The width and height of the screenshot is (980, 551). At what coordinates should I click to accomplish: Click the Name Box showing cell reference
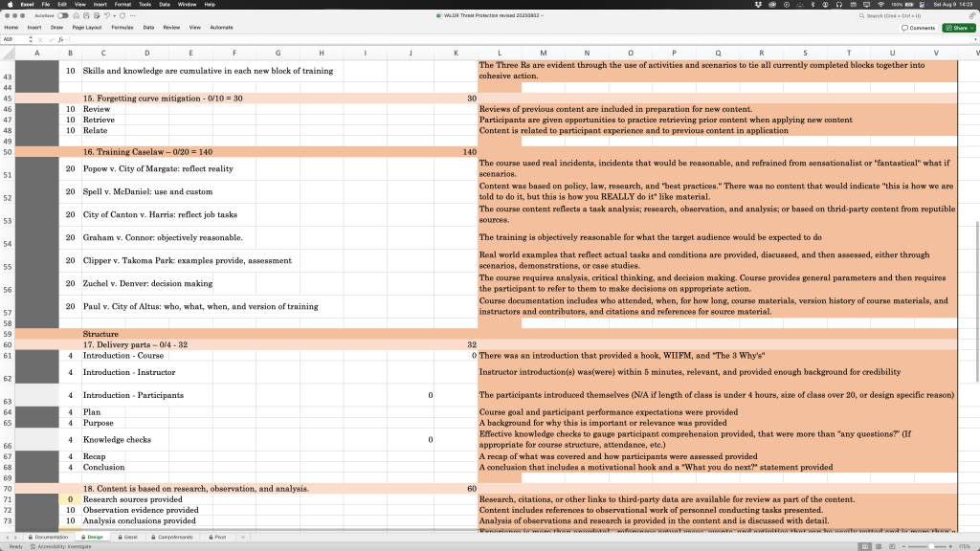13,39
